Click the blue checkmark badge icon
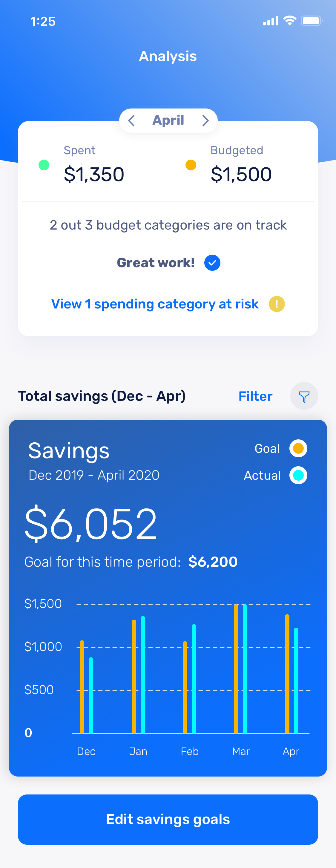This screenshot has height=868, width=336. click(x=212, y=263)
